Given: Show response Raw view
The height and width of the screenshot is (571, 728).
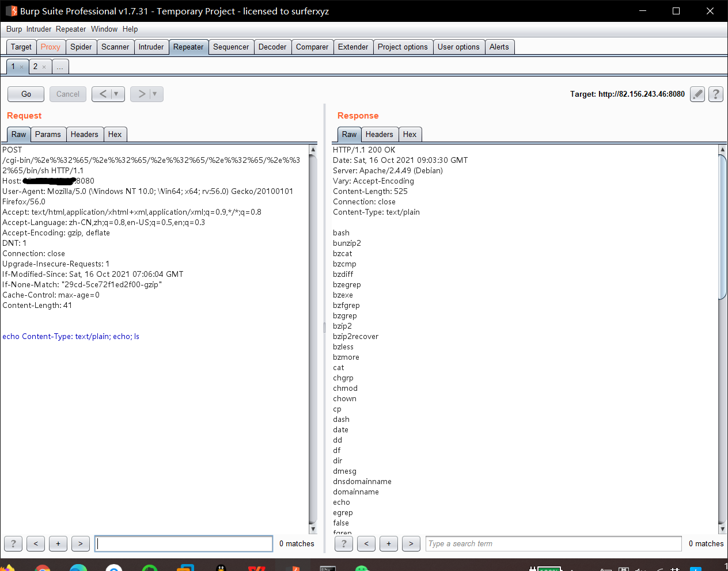Looking at the screenshot, I should coord(350,134).
